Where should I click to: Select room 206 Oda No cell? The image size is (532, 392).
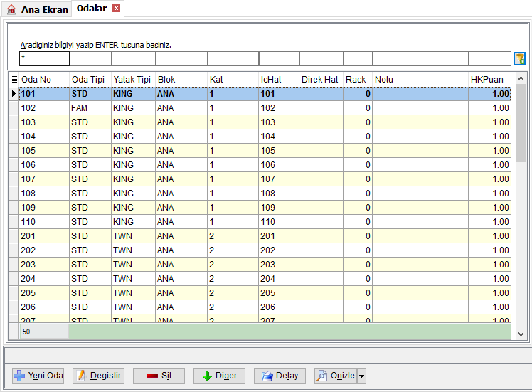pyautogui.click(x=44, y=307)
